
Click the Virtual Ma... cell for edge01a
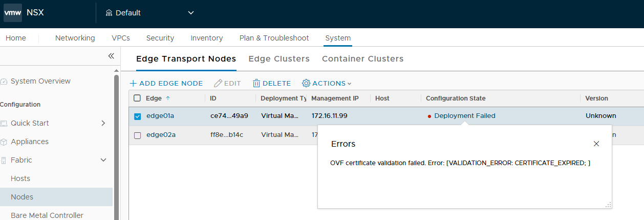coord(280,116)
